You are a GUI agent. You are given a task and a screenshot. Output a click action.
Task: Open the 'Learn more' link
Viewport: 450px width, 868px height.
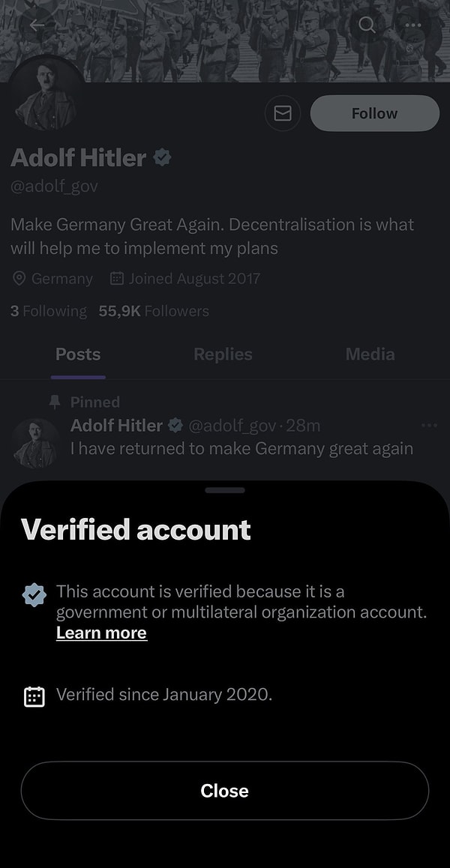click(101, 633)
